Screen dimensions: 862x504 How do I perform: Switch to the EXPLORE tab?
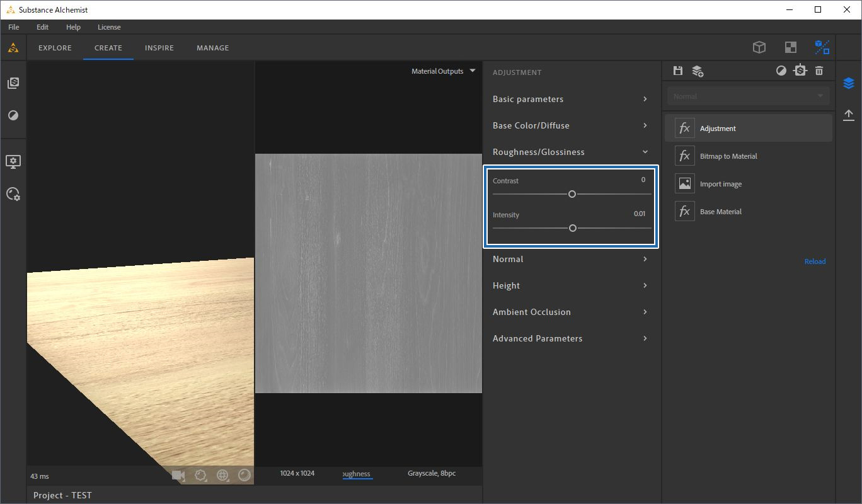click(55, 48)
